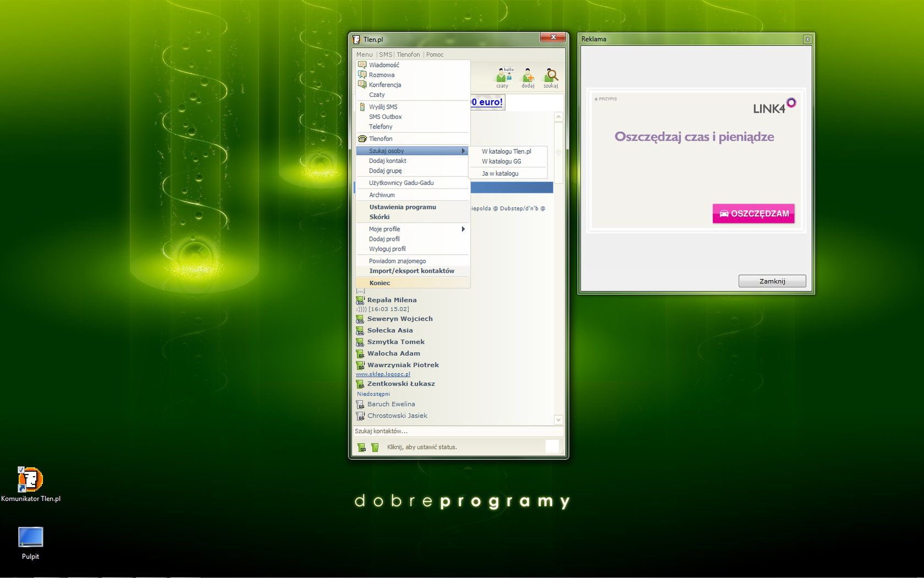Open the Pulpit desktop icon
This screenshot has width=924, height=578.
[30, 543]
